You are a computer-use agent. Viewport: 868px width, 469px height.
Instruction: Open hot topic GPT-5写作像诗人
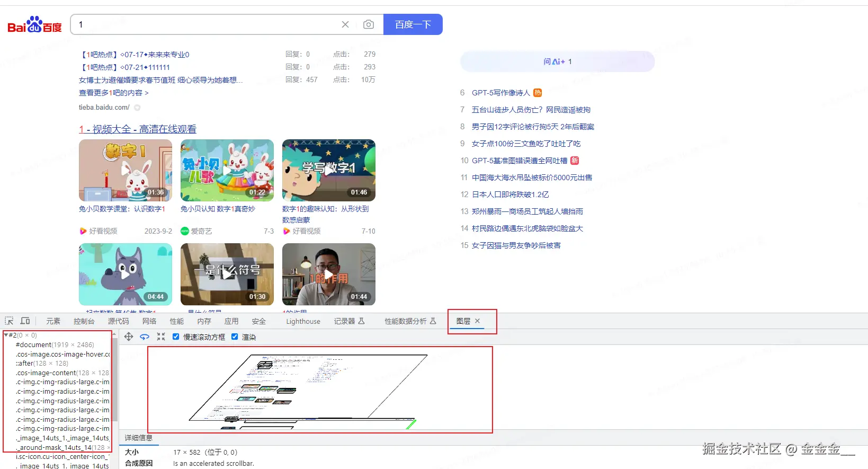[x=501, y=93]
